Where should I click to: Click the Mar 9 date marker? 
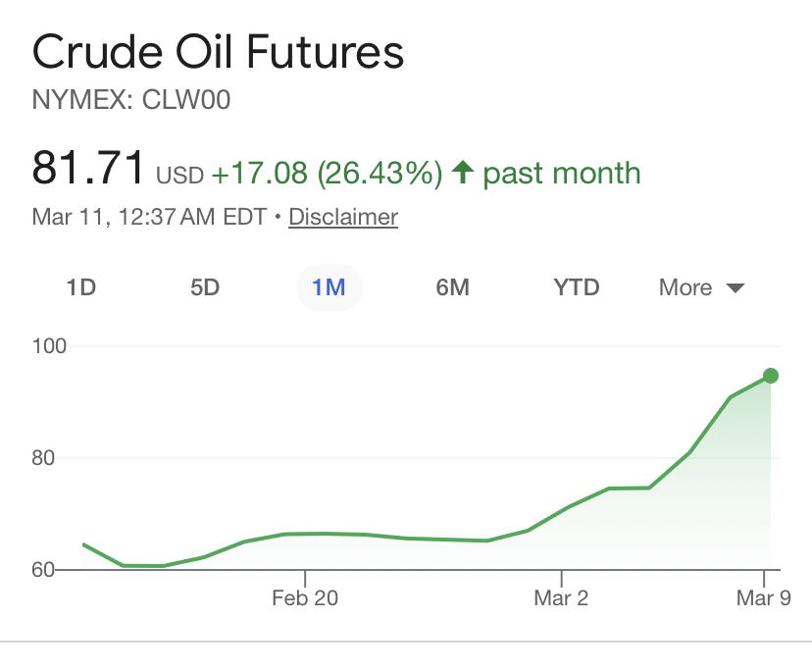tap(761, 597)
